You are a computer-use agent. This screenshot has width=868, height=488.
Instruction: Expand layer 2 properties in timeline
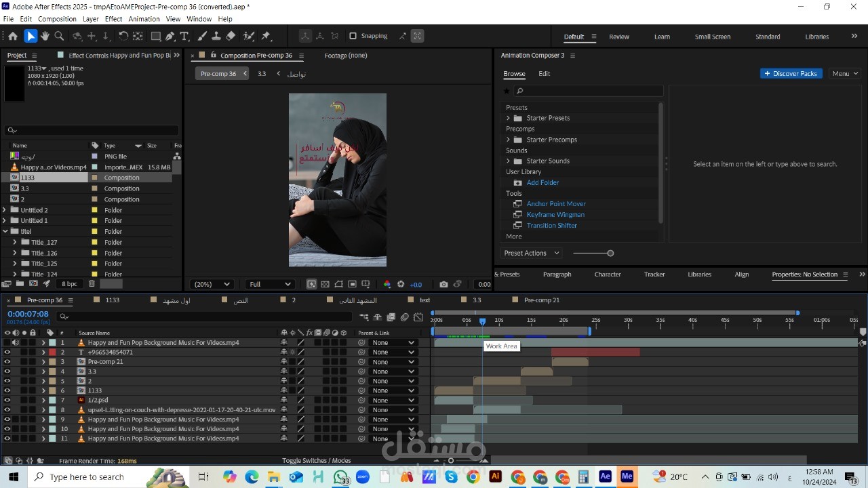pos(43,352)
